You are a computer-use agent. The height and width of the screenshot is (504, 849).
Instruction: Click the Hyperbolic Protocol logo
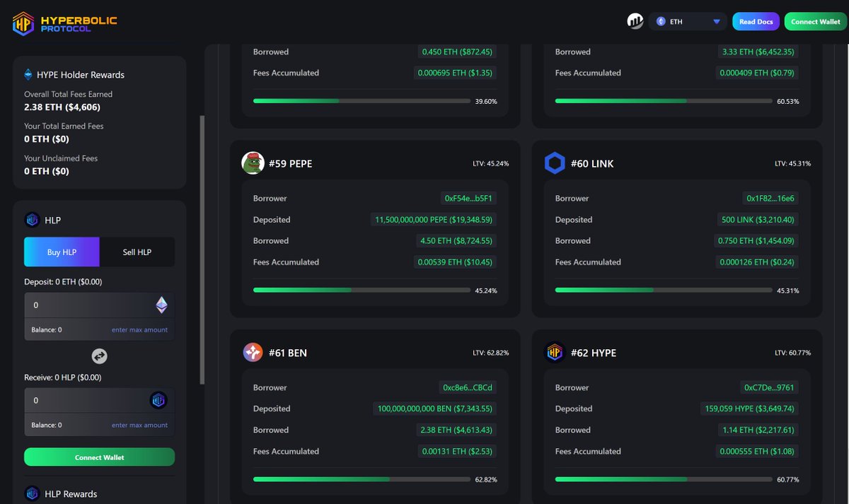coord(65,23)
